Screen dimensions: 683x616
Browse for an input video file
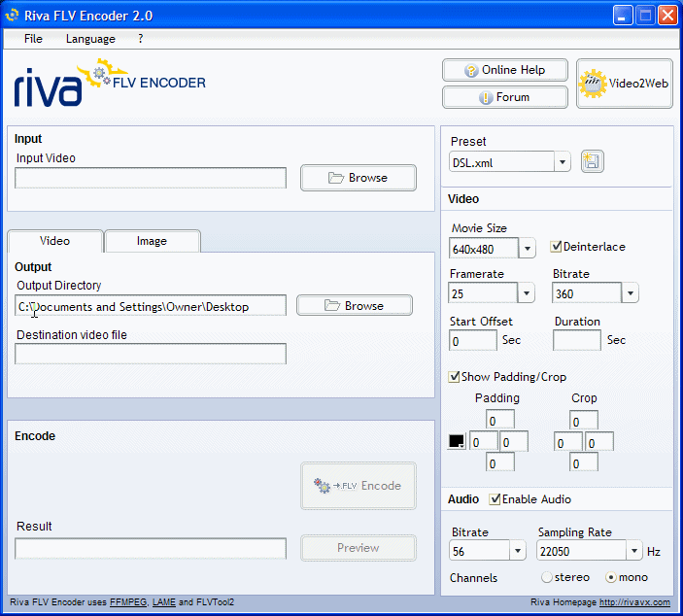[359, 178]
